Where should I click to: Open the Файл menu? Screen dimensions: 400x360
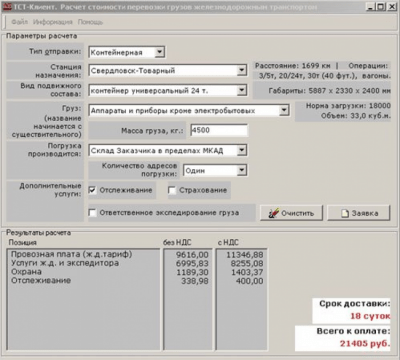pyautogui.click(x=19, y=22)
